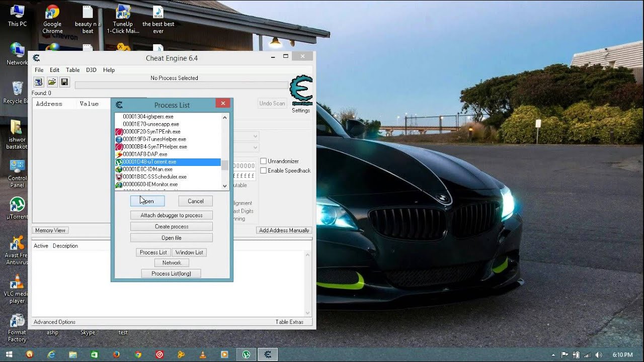Select 00001AF8-DAP.exe process

point(168,154)
